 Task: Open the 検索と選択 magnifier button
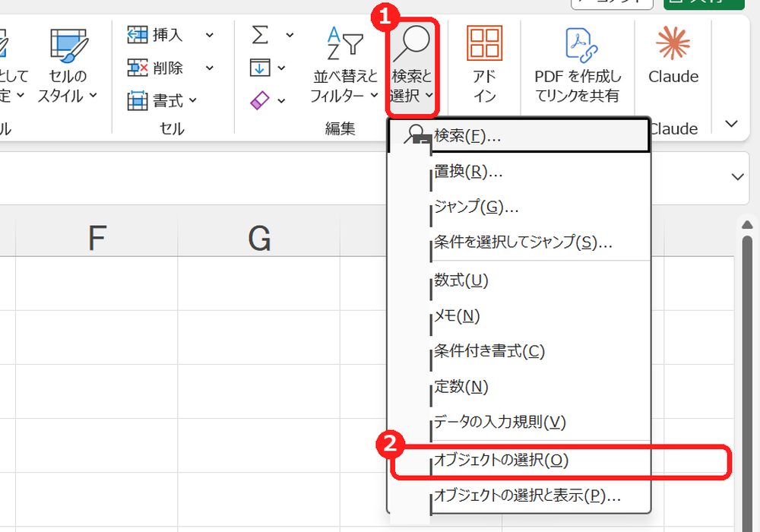coord(411,66)
